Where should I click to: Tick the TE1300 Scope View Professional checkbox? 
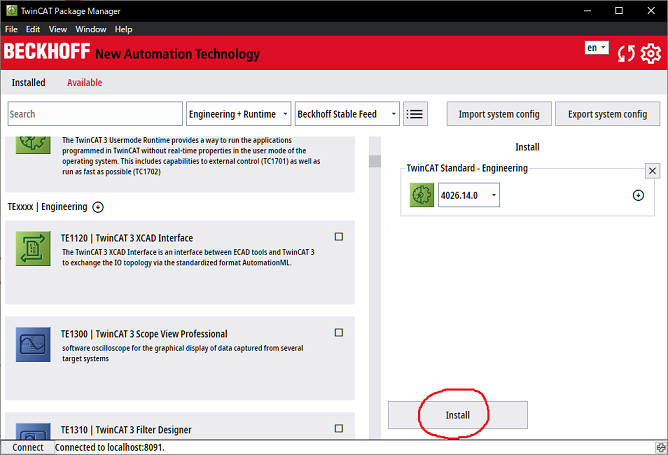(x=339, y=333)
